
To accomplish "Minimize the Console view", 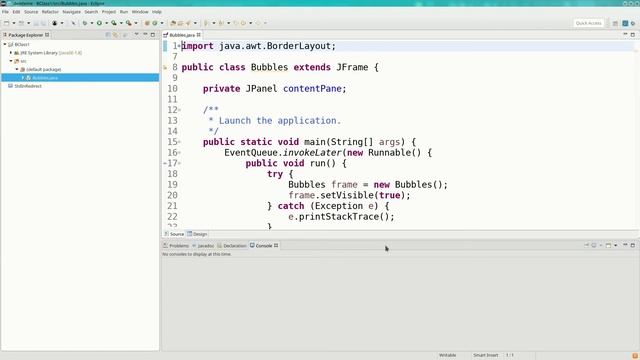I will coord(625,245).
